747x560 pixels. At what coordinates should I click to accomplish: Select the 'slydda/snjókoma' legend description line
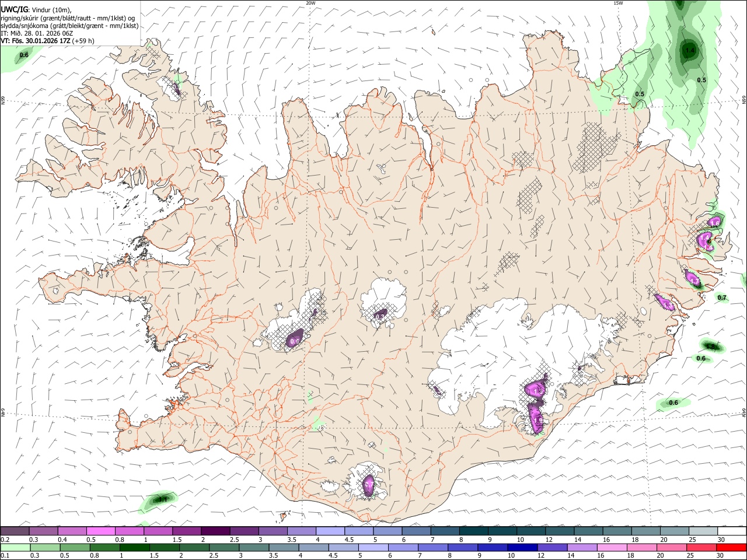(x=70, y=25)
